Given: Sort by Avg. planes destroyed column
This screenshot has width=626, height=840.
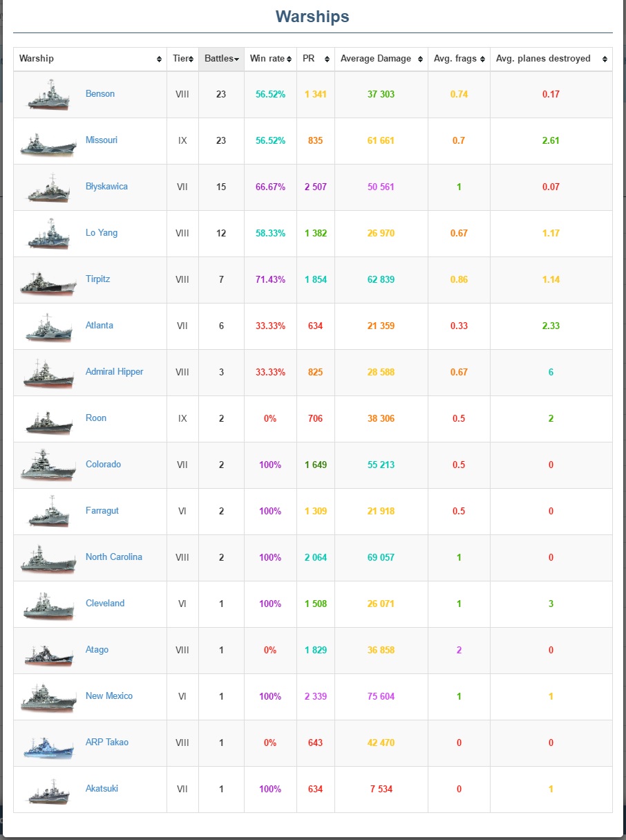Looking at the screenshot, I should (551, 59).
